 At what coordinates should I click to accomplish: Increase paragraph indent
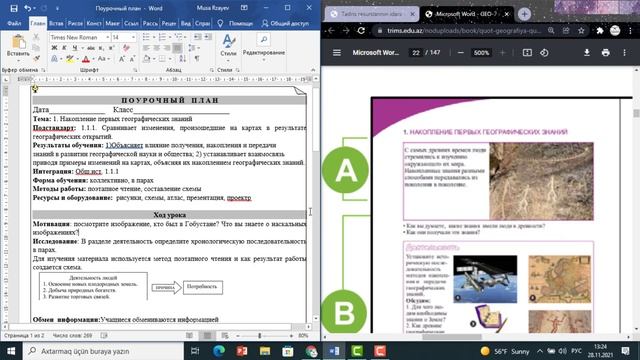(208, 37)
